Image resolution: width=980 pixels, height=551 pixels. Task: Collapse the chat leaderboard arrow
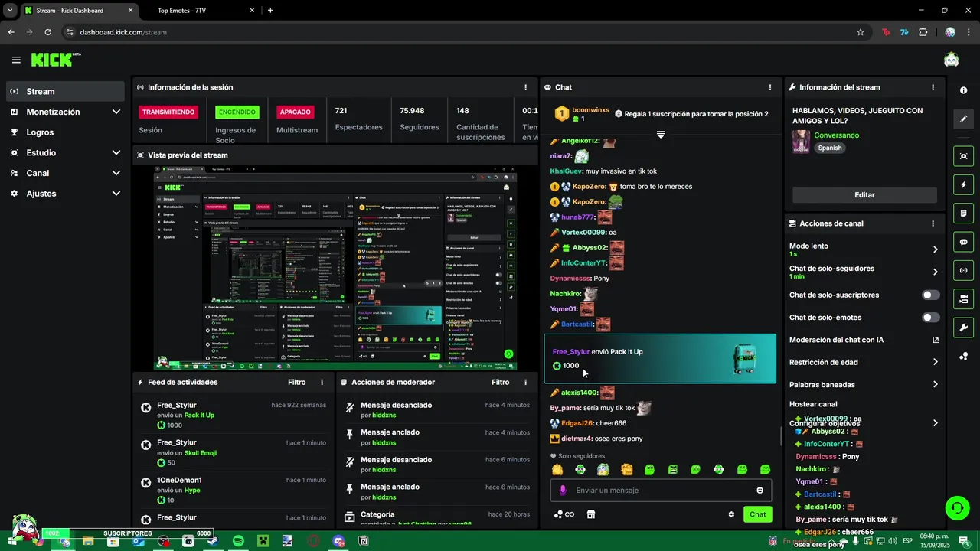click(x=661, y=135)
